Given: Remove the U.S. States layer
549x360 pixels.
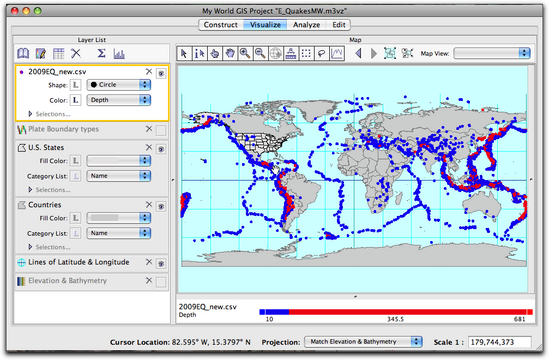Looking at the screenshot, I should tap(149, 147).
